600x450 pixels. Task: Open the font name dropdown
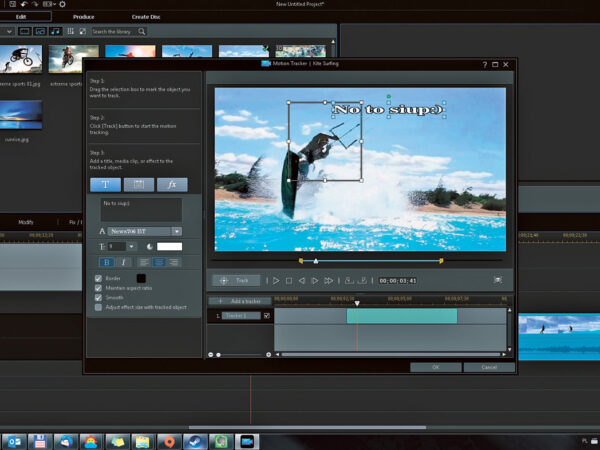pyautogui.click(x=176, y=231)
